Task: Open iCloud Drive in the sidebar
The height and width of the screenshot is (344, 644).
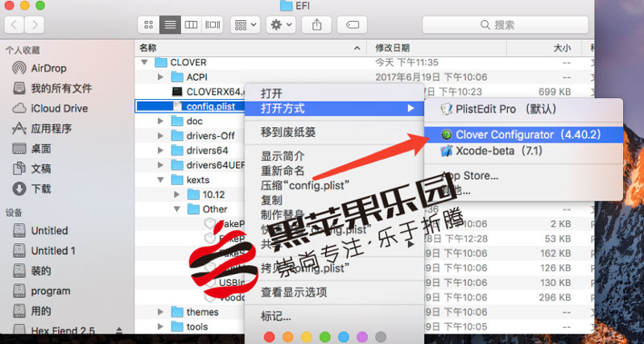Action: click(50, 109)
